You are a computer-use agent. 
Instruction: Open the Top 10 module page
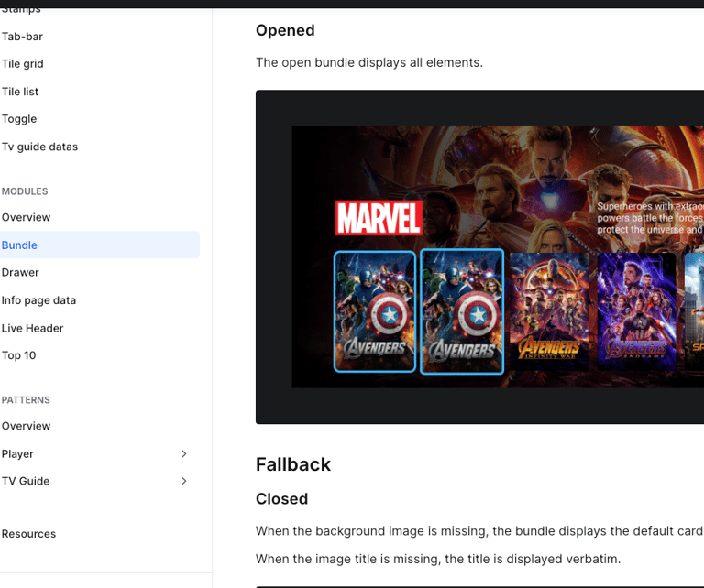point(18,355)
